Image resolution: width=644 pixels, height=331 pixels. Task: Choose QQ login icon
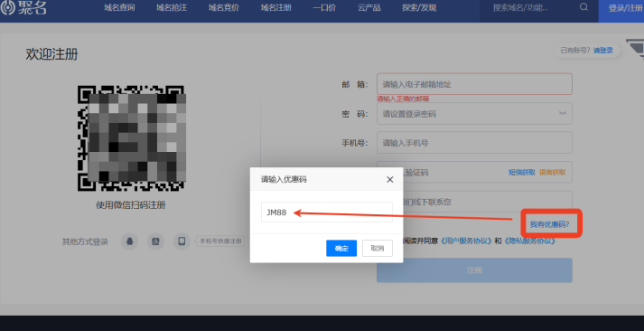(x=129, y=241)
